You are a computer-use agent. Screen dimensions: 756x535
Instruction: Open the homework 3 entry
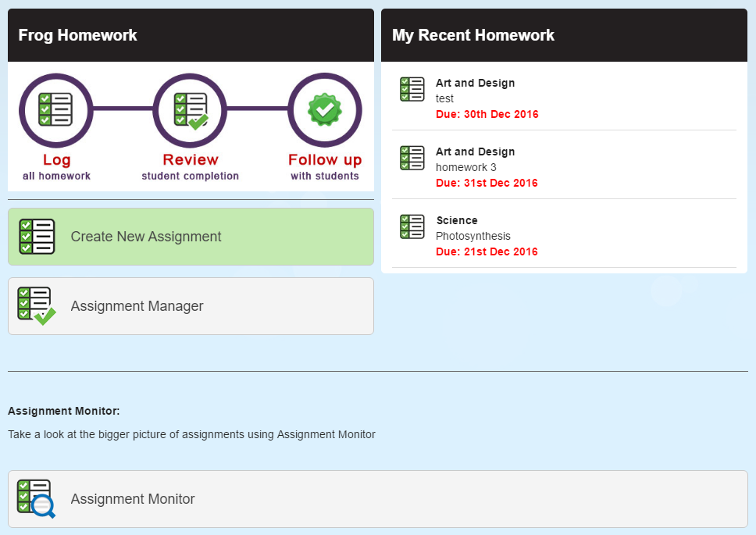pyautogui.click(x=564, y=167)
